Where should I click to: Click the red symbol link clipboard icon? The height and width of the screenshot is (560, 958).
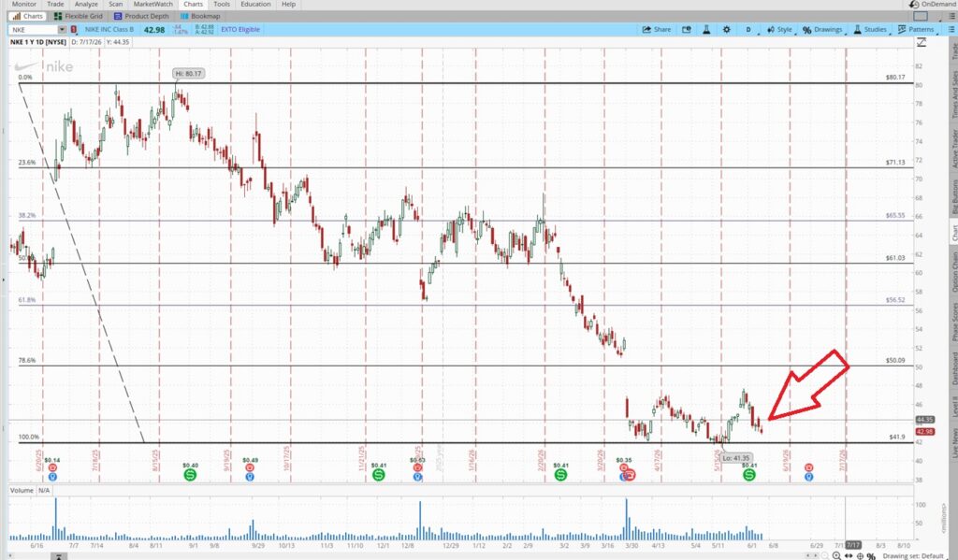[x=74, y=29]
